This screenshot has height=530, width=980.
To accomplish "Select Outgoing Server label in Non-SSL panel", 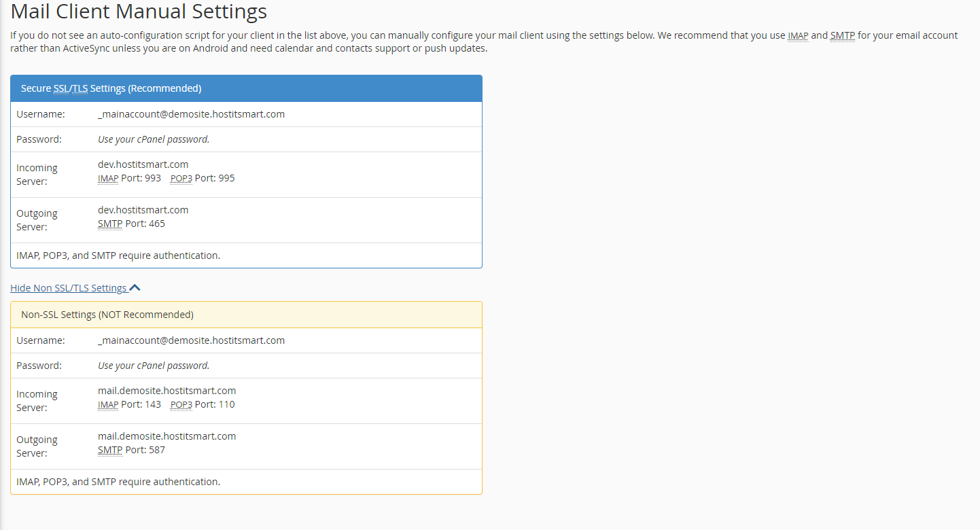I will (x=37, y=446).
